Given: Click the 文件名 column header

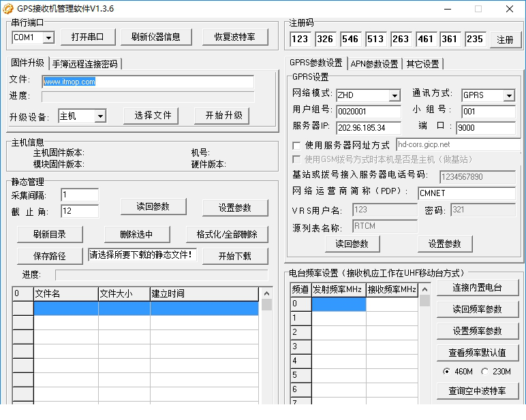Looking at the screenshot, I should (x=65, y=293).
